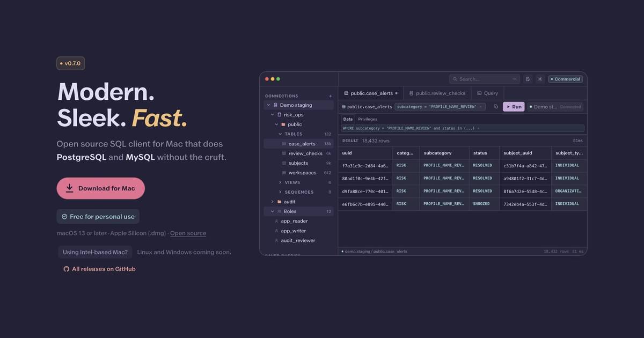The height and width of the screenshot is (338, 644).
Task: Click the status column header
Action: click(484, 153)
